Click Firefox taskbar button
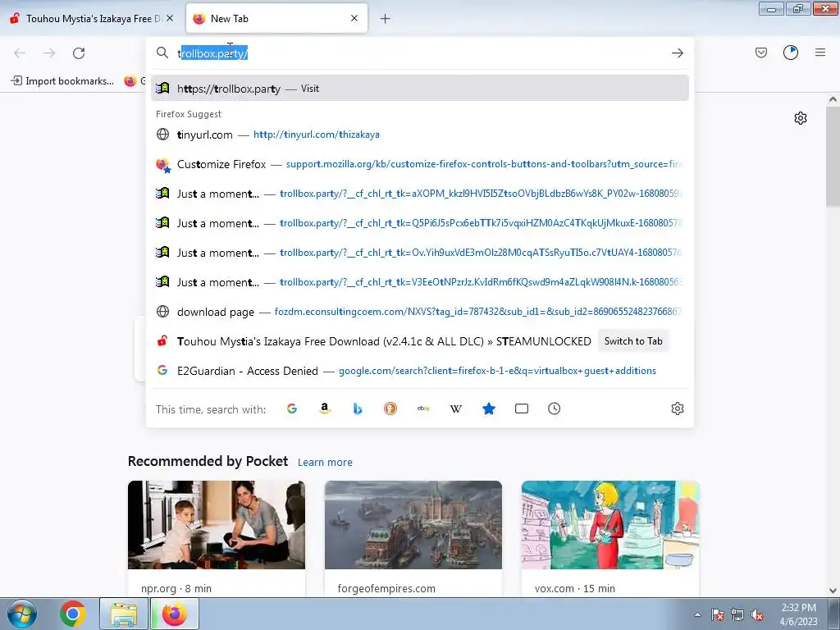840x630 pixels. coord(175,614)
